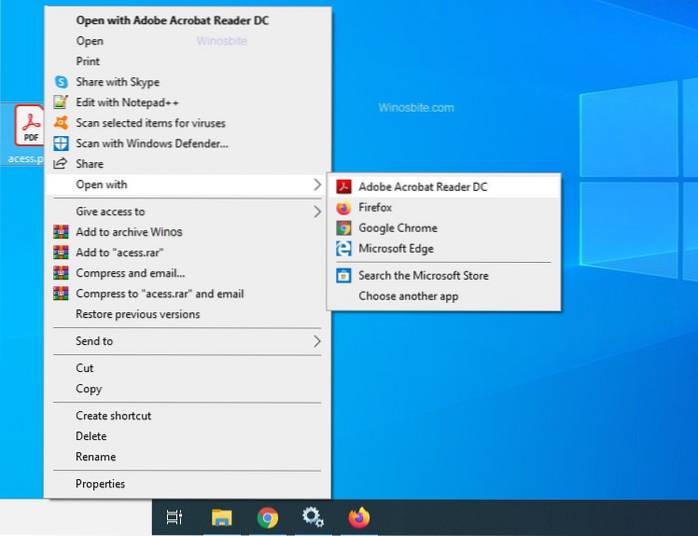Open File Explorer from the taskbar

pyautogui.click(x=222, y=517)
